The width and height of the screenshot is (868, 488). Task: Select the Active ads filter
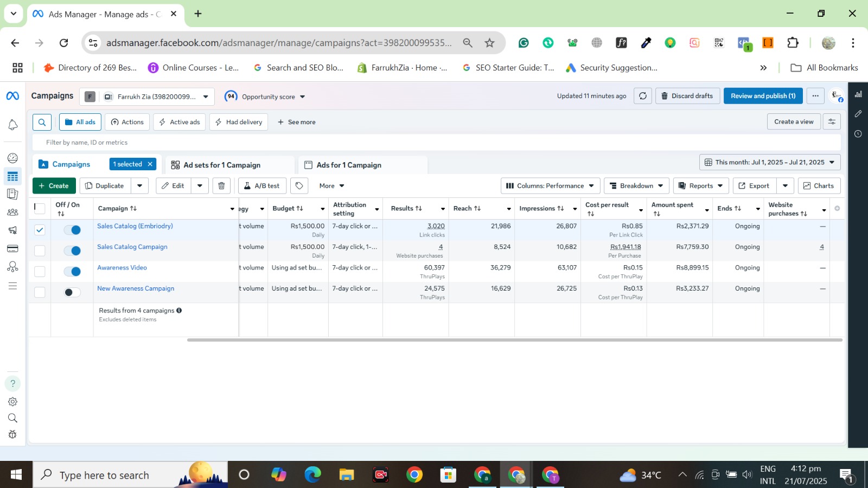[180, 122]
